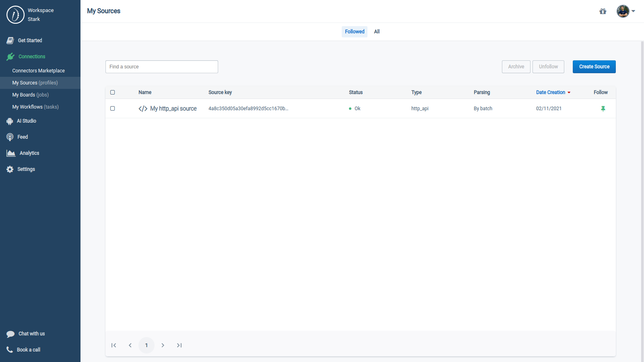
Task: Open the Analytics menu label
Action: [x=29, y=153]
